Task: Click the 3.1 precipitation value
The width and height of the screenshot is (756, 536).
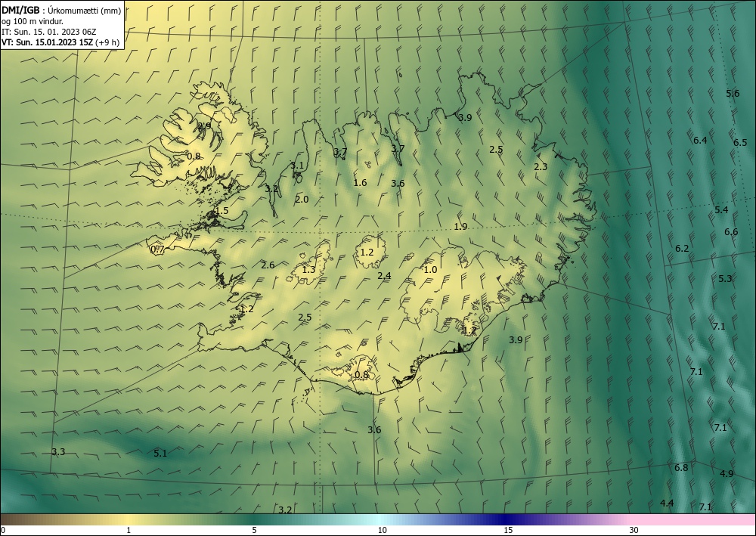Action: pyautogui.click(x=297, y=166)
